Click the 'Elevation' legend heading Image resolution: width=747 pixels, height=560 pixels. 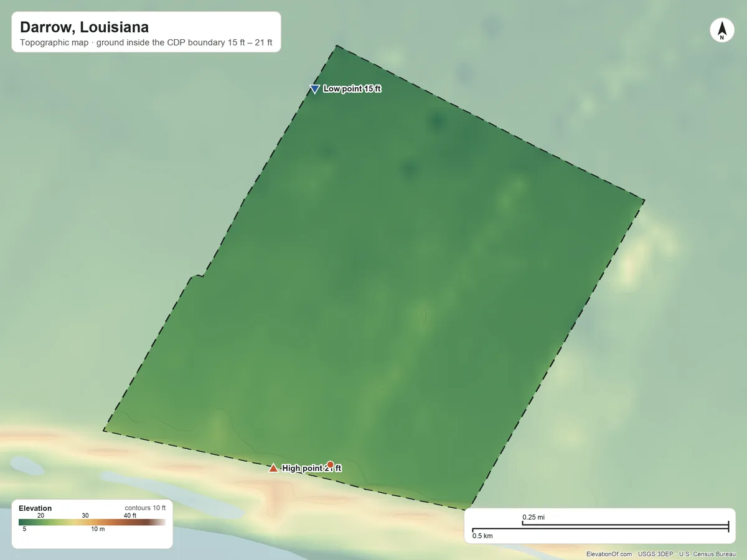[x=35, y=508]
